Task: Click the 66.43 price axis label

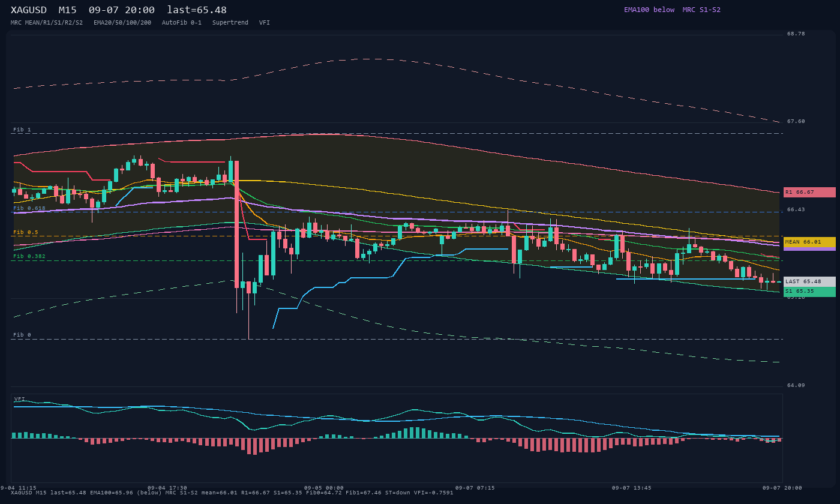Action: click(x=796, y=209)
